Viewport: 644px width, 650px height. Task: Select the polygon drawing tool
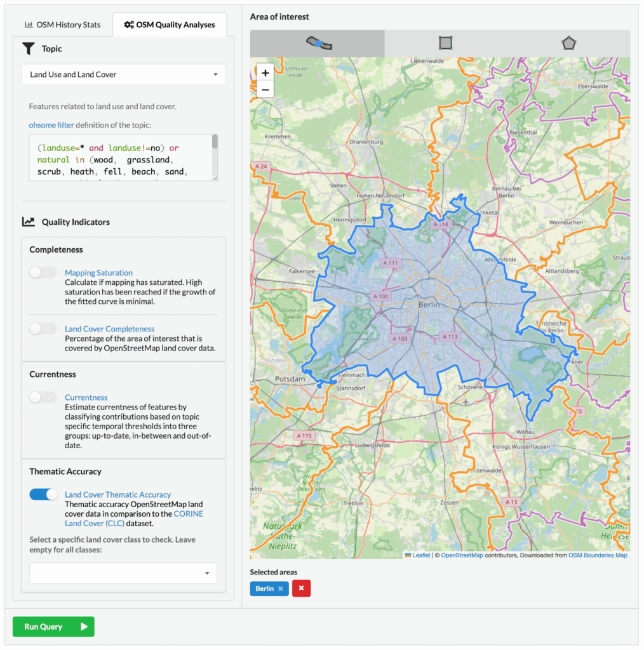[x=568, y=43]
